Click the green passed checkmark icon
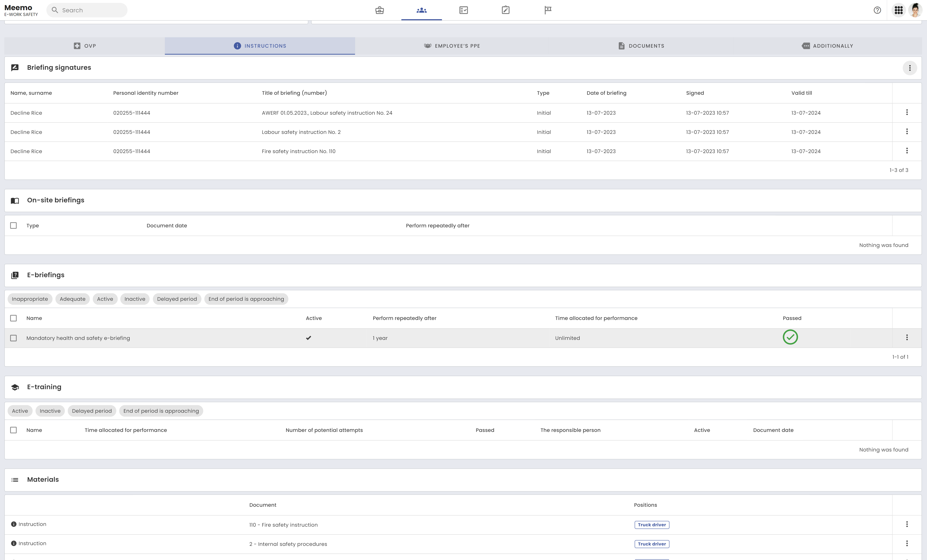 790,337
